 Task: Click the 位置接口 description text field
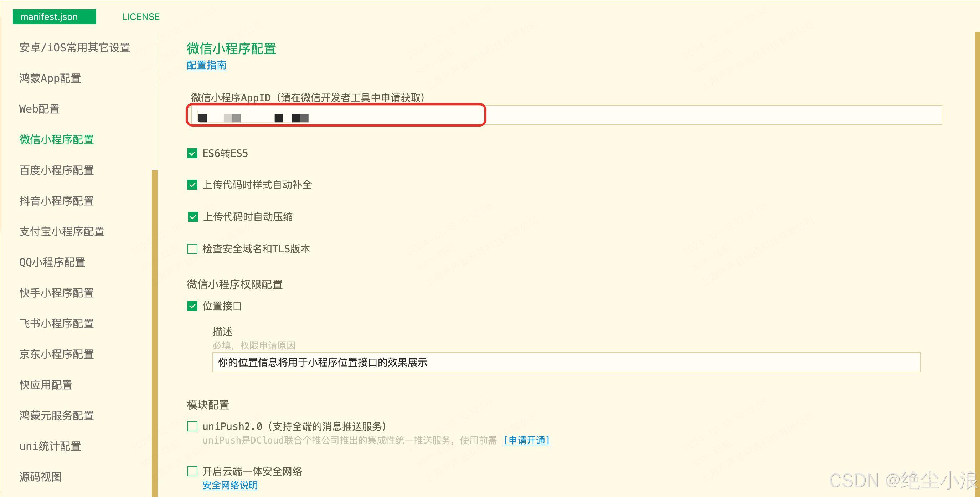point(566,362)
